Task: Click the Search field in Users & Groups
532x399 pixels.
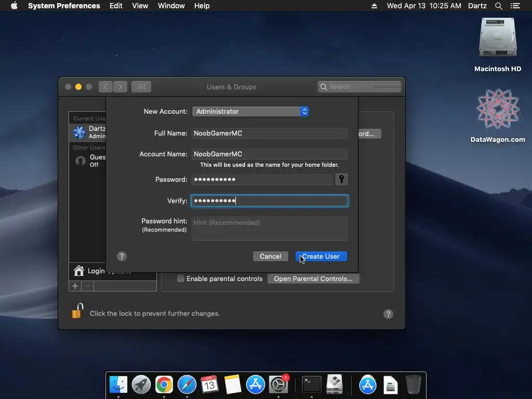Action: [360, 87]
